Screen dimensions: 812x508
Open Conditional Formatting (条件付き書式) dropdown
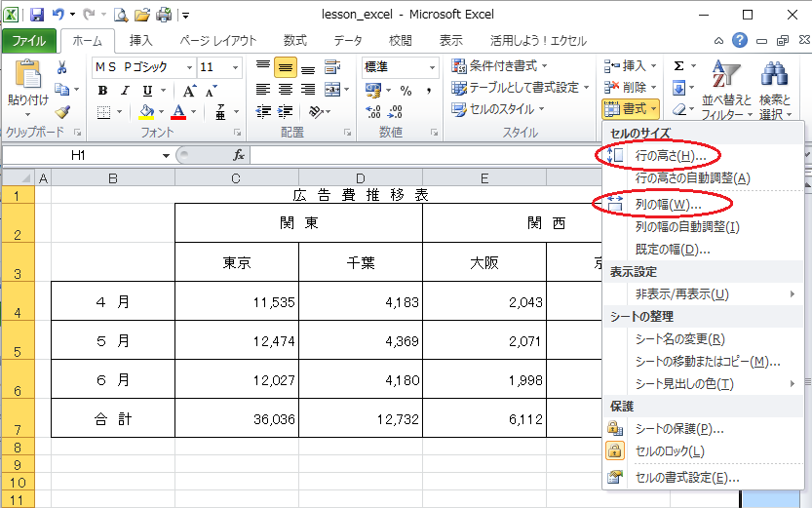(x=499, y=65)
